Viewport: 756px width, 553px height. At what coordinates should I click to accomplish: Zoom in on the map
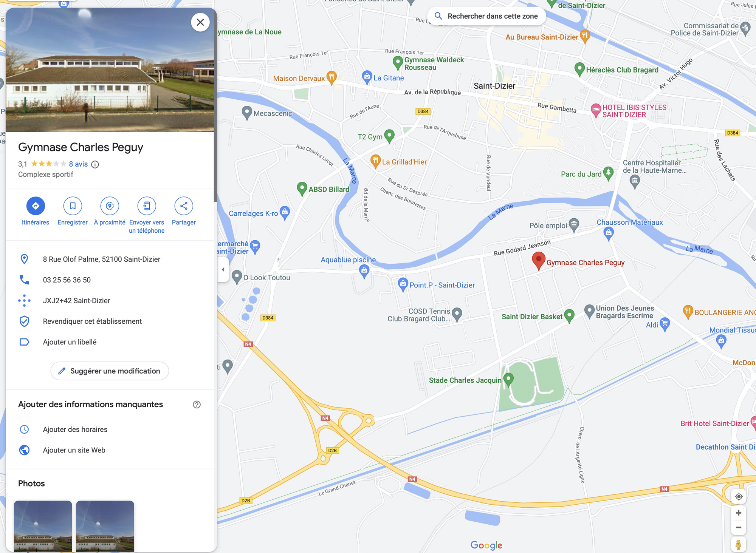738,513
